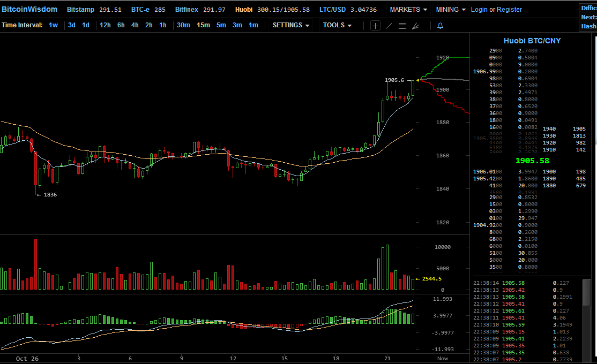The height and width of the screenshot is (364, 597).
Task: Select the crosshair cursor tool
Action: [375, 26]
